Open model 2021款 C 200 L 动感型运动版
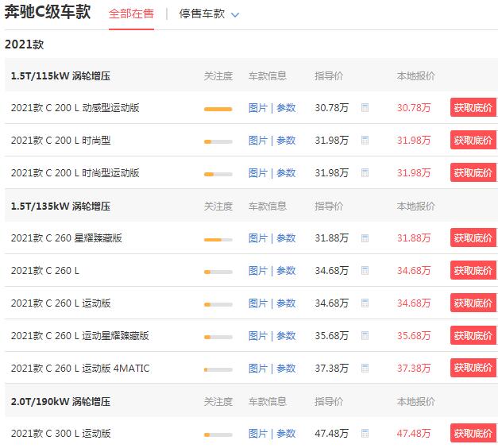Image resolution: width=498 pixels, height=448 pixels. point(75,108)
